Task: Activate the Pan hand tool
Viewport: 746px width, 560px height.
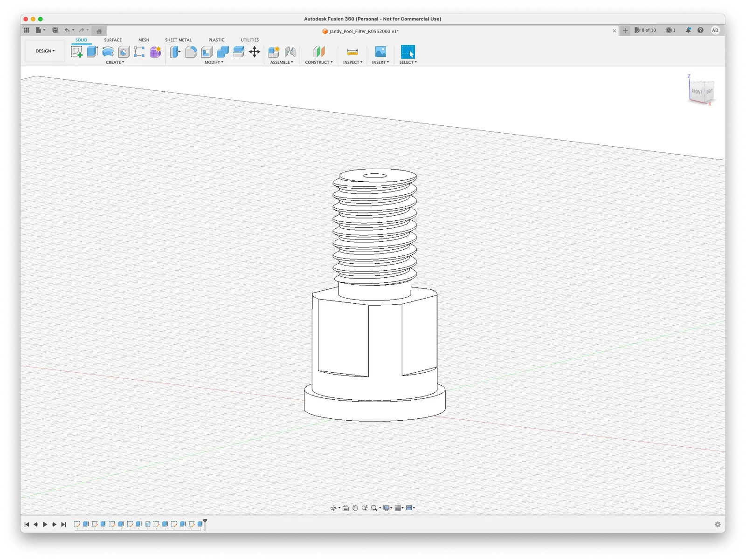Action: [355, 508]
